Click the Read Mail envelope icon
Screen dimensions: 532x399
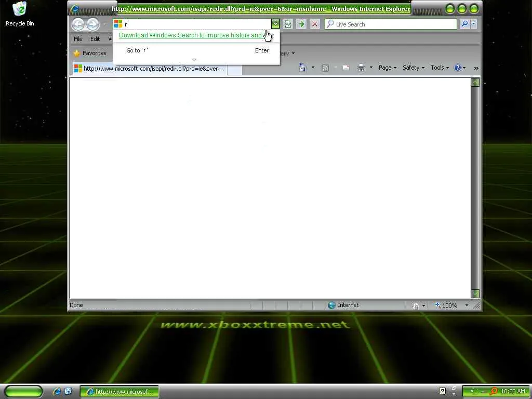[x=345, y=68]
